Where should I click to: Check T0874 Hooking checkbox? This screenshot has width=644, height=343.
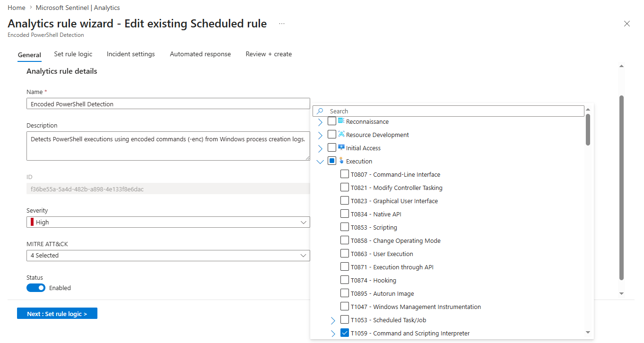(345, 280)
